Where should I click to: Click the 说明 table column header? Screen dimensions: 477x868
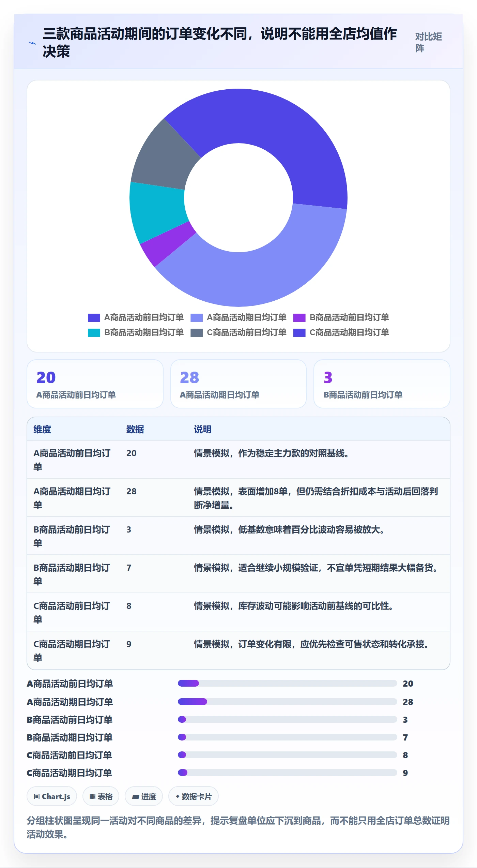click(x=203, y=429)
